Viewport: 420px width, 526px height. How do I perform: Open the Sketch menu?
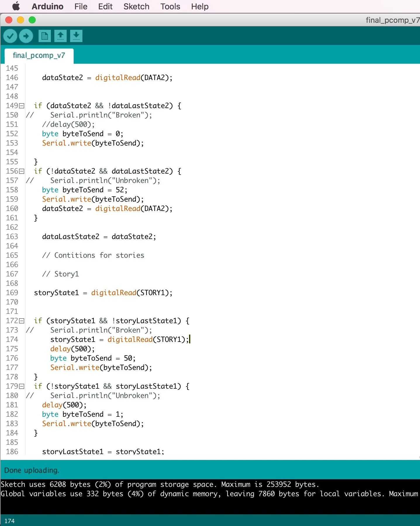point(136,6)
